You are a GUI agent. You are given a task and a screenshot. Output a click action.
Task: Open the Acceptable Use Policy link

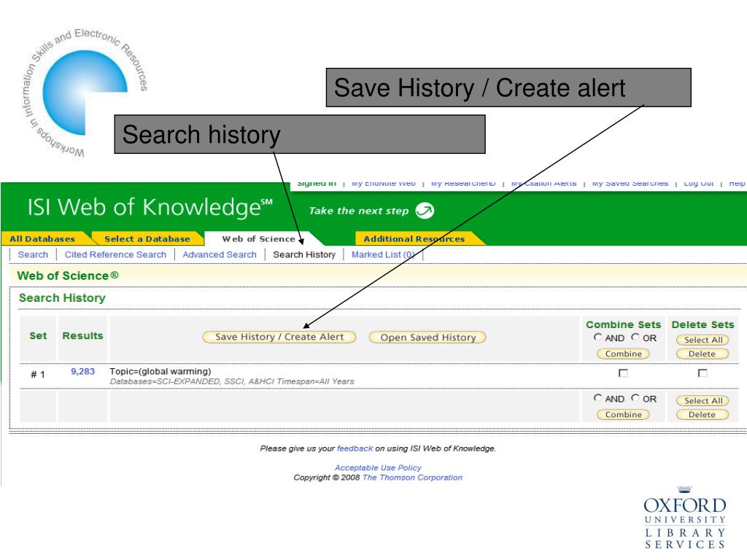point(378,468)
